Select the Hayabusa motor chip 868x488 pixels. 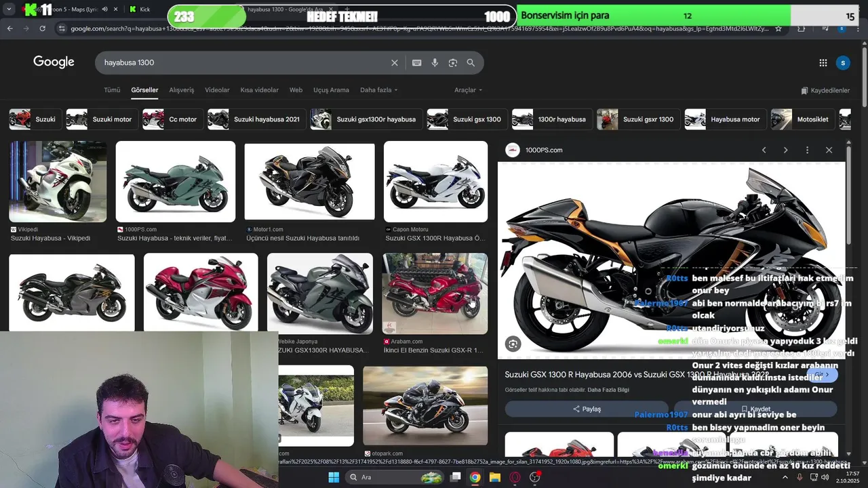[725, 119]
